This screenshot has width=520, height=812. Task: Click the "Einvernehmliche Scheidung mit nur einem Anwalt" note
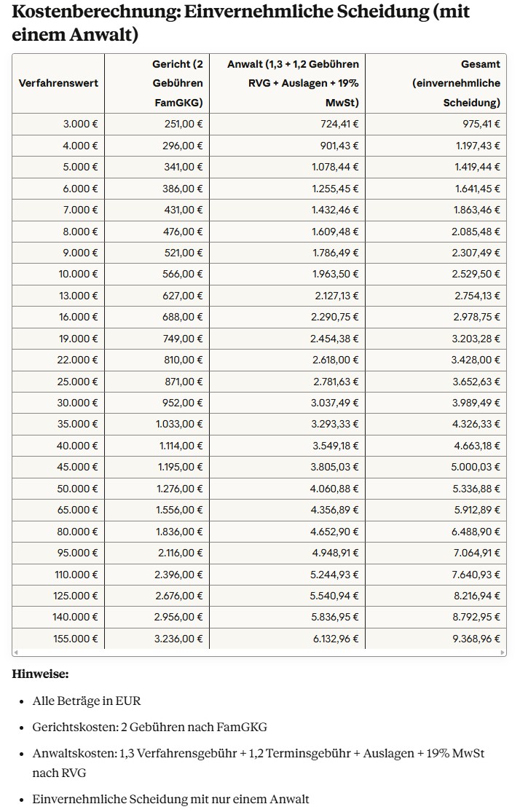[x=170, y=799]
